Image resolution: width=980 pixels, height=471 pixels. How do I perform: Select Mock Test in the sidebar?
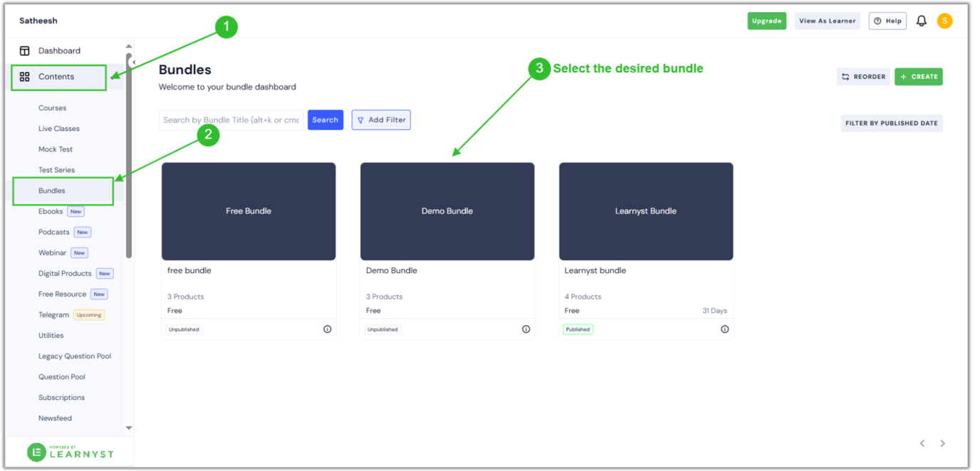pos(55,149)
